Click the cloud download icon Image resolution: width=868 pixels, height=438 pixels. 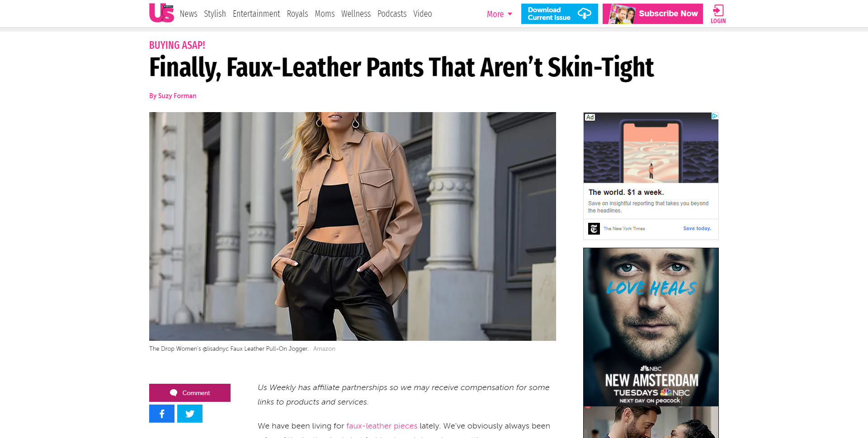point(584,14)
